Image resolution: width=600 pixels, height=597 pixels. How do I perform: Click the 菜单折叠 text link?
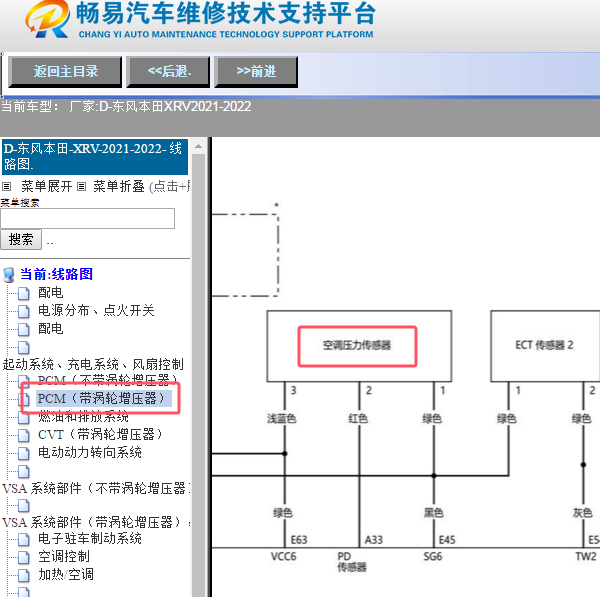tap(119, 186)
